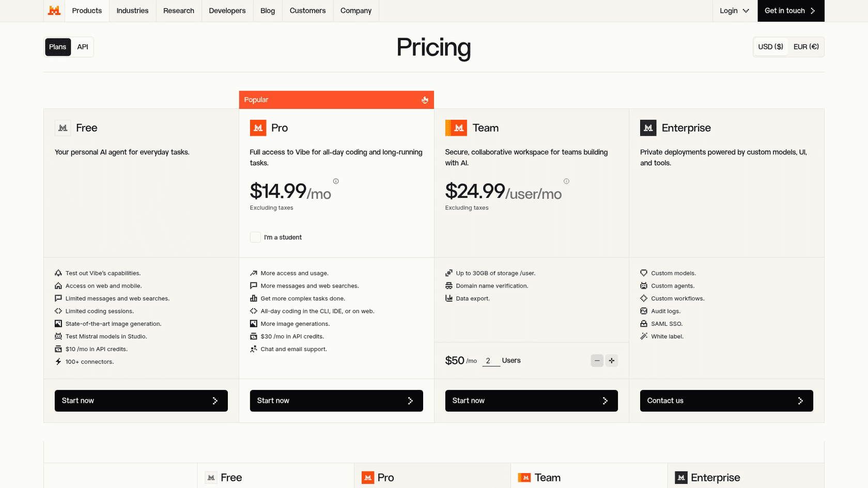Expand the Login dropdown

tap(734, 11)
